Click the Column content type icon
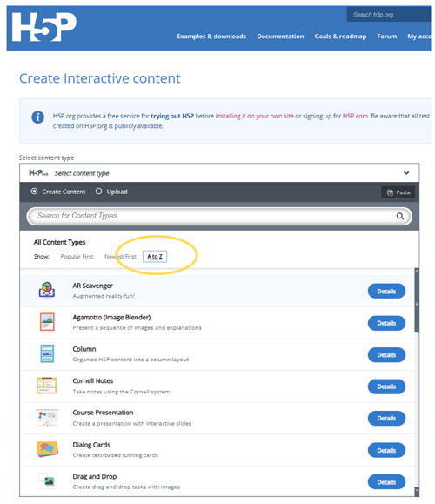 pos(47,353)
